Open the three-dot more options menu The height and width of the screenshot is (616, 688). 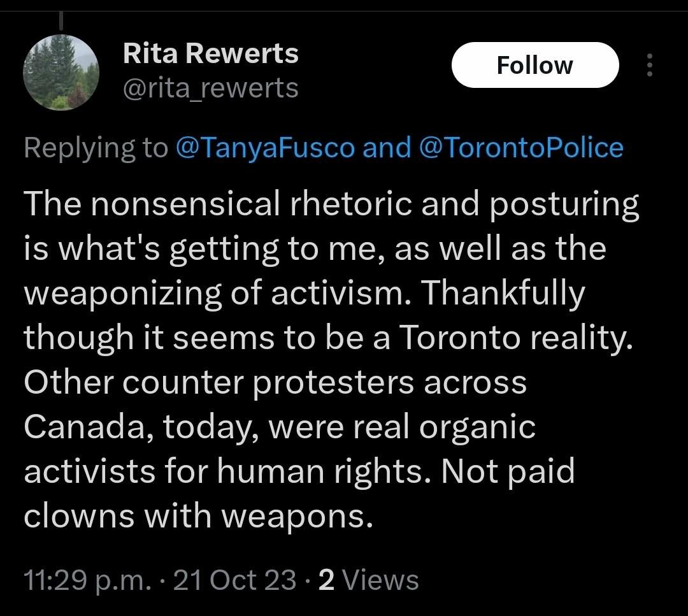(x=650, y=65)
